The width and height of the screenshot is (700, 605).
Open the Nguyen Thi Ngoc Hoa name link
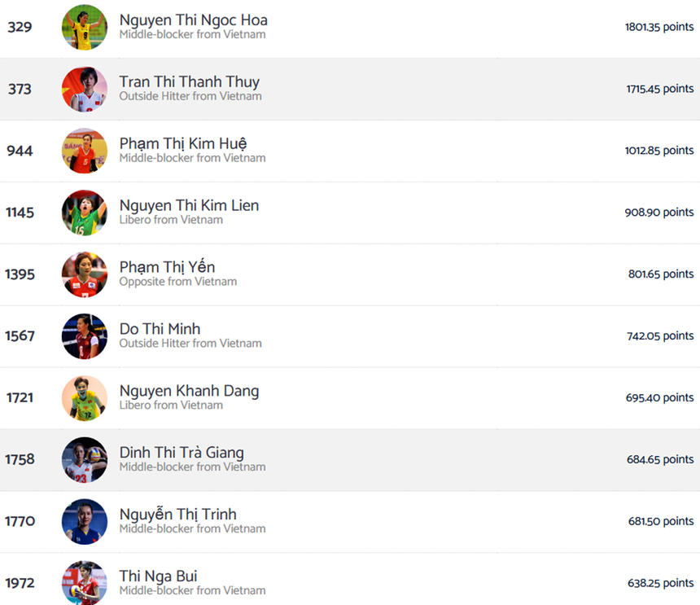pyautogui.click(x=193, y=20)
